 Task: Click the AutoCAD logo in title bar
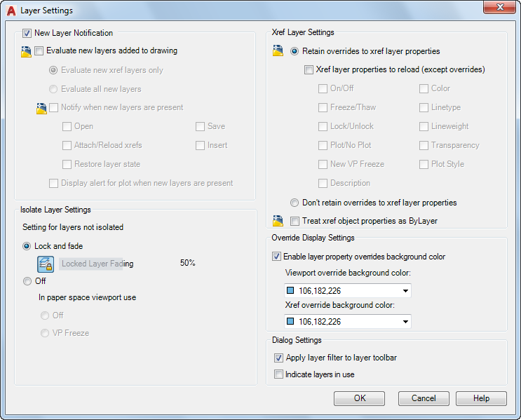[11, 10]
